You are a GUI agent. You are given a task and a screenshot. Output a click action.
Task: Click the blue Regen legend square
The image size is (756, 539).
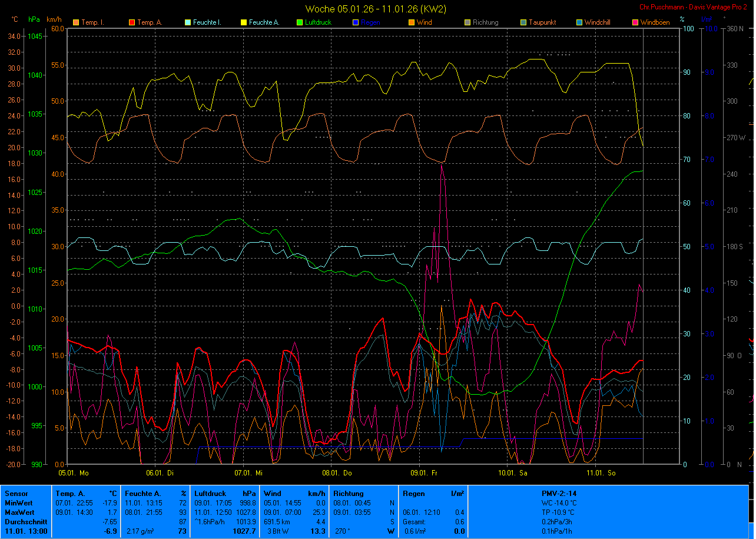tap(355, 23)
